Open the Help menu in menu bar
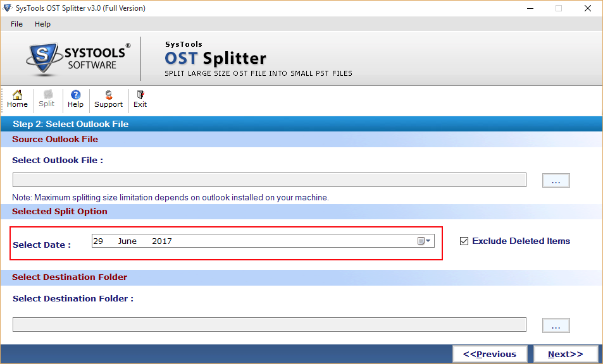This screenshot has width=603, height=364. pos(42,24)
